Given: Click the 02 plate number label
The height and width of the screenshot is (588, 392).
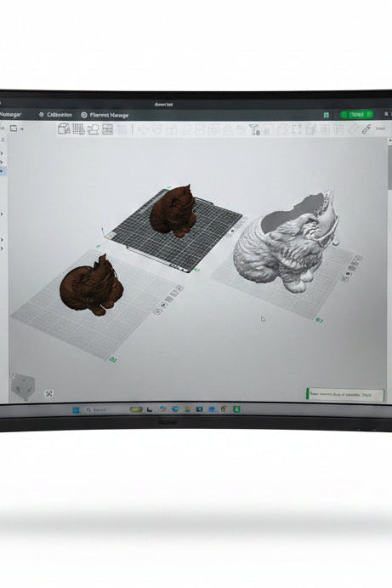Looking at the screenshot, I should 113,360.
